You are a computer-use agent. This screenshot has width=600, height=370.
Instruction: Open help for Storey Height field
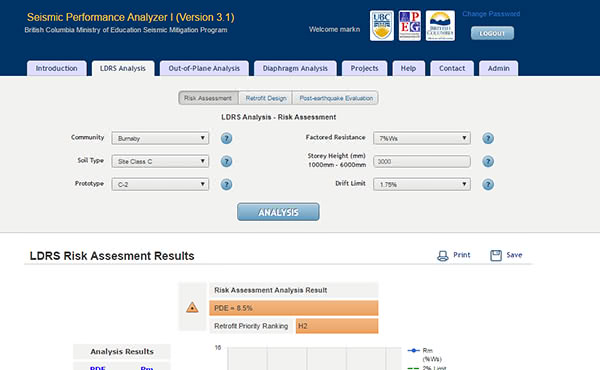(488, 161)
